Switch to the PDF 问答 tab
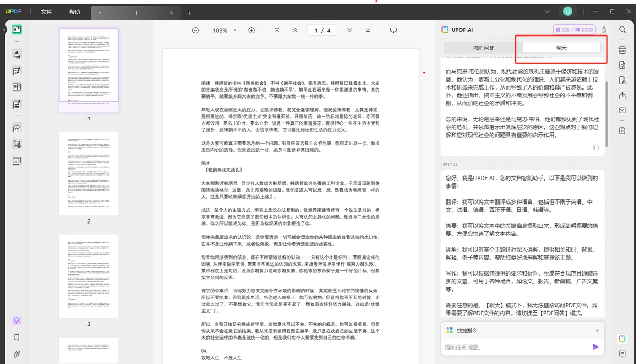The image size is (636, 364). 483,48
